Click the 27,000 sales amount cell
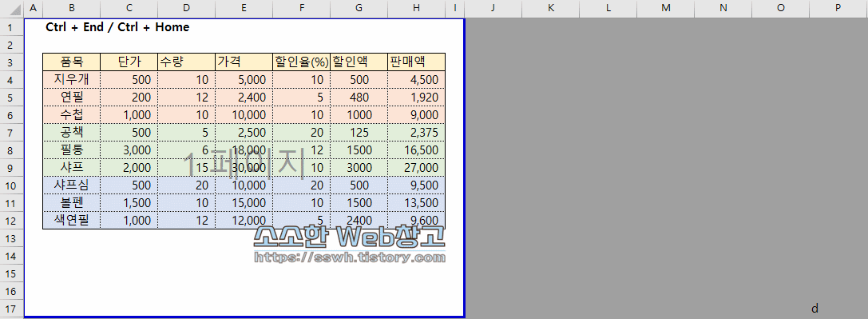 (417, 167)
